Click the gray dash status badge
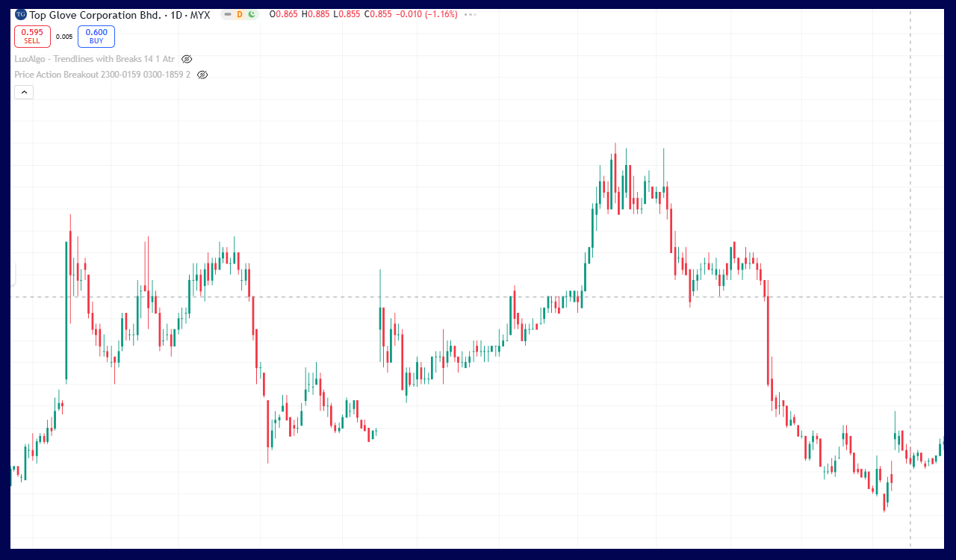Image resolution: width=956 pixels, height=560 pixels. [228, 14]
